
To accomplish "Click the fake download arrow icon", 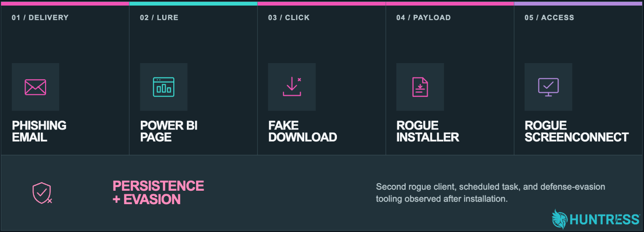I will coord(292,87).
